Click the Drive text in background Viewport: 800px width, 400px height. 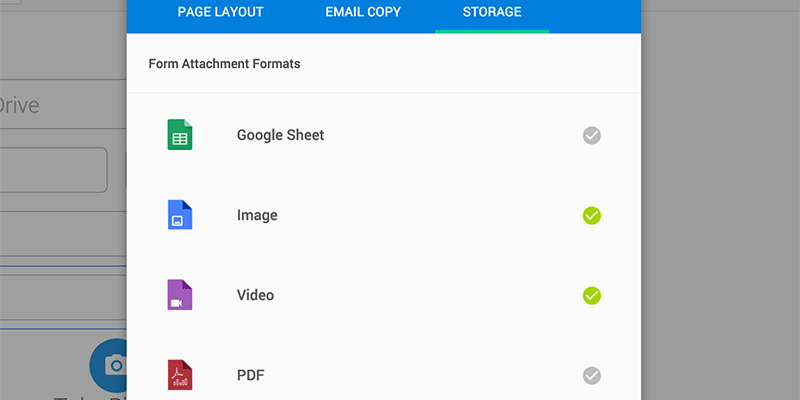[19, 106]
